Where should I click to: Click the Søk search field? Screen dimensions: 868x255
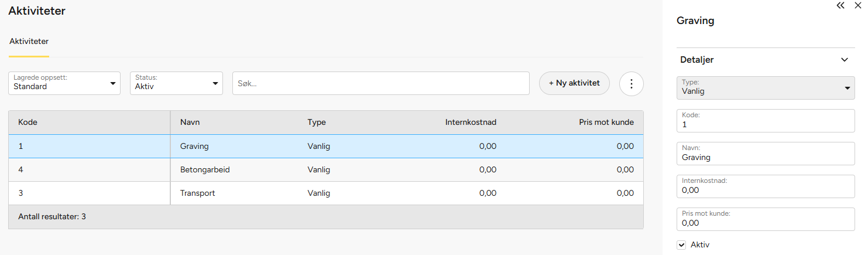(x=380, y=83)
